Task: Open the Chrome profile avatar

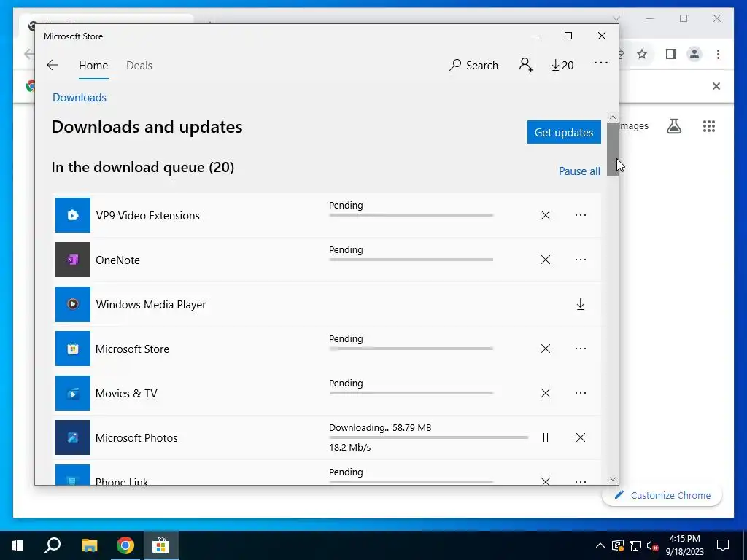Action: click(694, 54)
